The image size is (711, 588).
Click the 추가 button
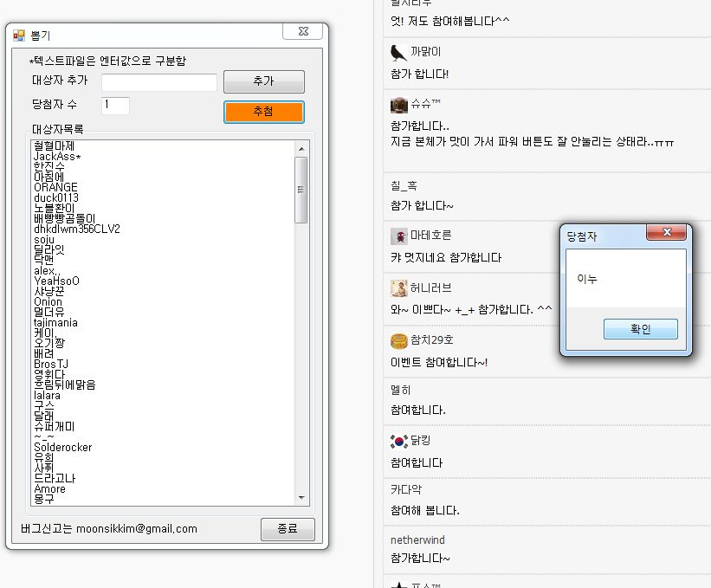coord(264,81)
